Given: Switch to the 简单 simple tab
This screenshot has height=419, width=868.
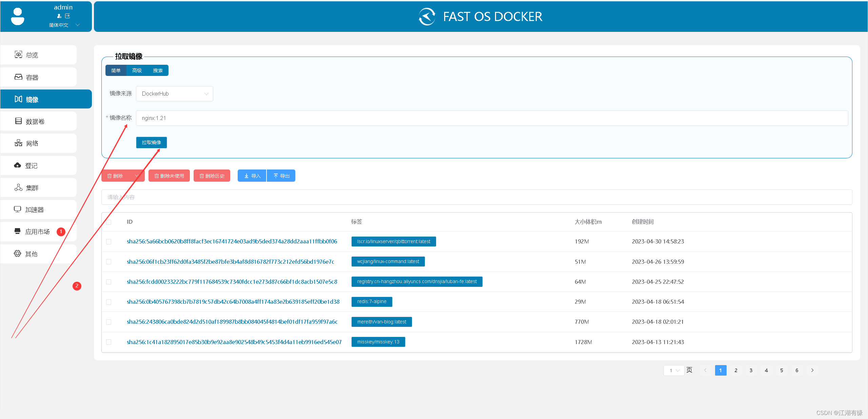Looking at the screenshot, I should click(x=116, y=71).
